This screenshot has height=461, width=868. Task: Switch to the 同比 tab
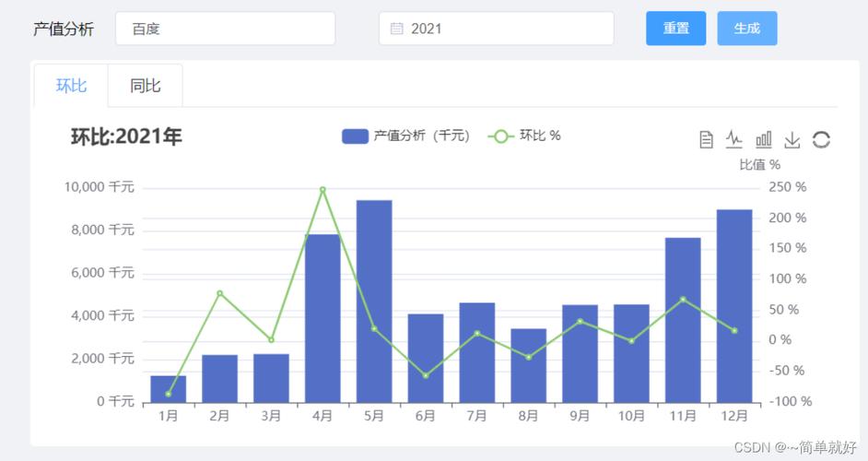pyautogui.click(x=145, y=86)
